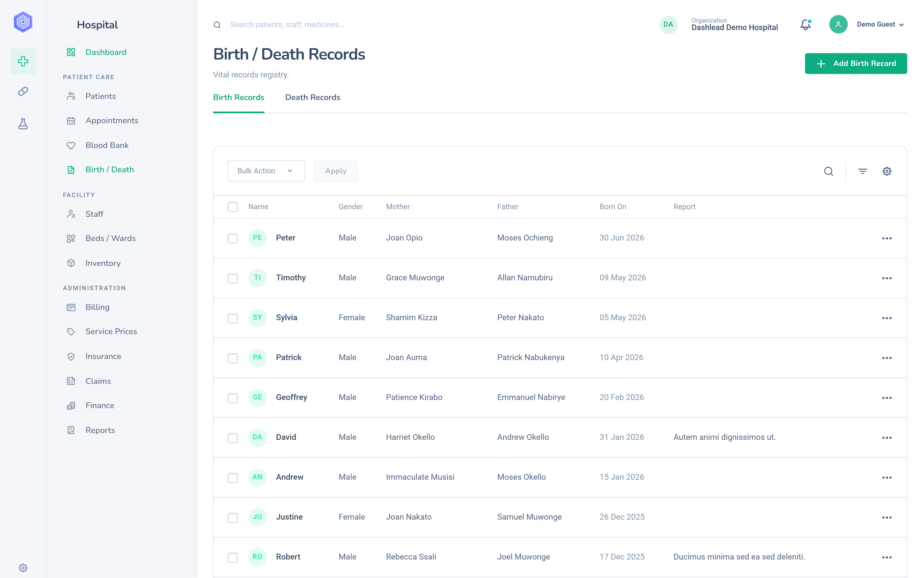Click the Blood Bank heart icon
924x578 pixels.
[x=71, y=146]
